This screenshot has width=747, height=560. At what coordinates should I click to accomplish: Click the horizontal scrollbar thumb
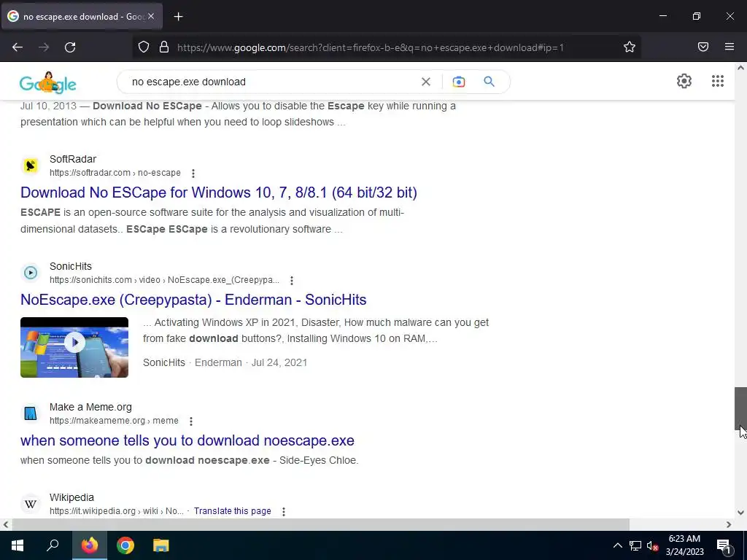[x=320, y=524]
